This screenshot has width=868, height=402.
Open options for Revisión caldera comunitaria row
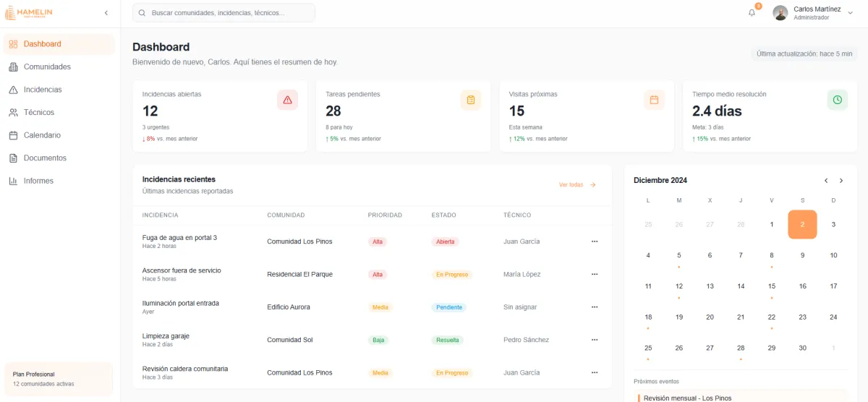(x=595, y=372)
